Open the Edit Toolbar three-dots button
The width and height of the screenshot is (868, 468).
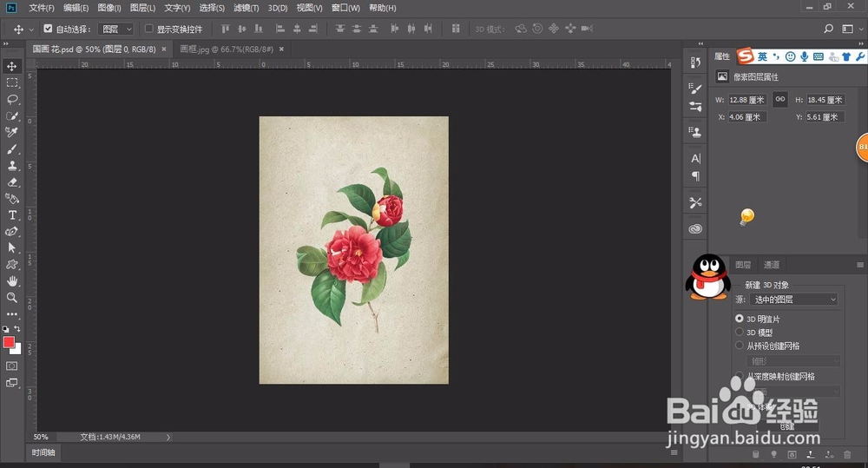11,314
